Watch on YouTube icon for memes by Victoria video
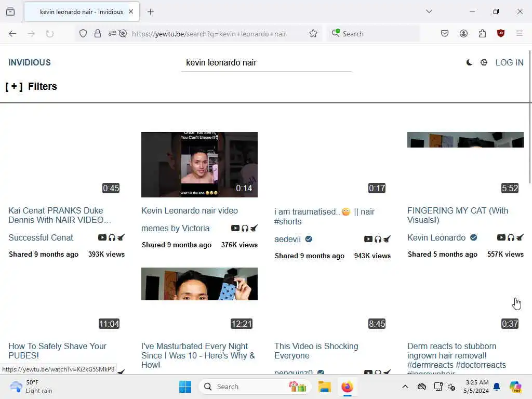The height and width of the screenshot is (399, 532). [235, 229]
